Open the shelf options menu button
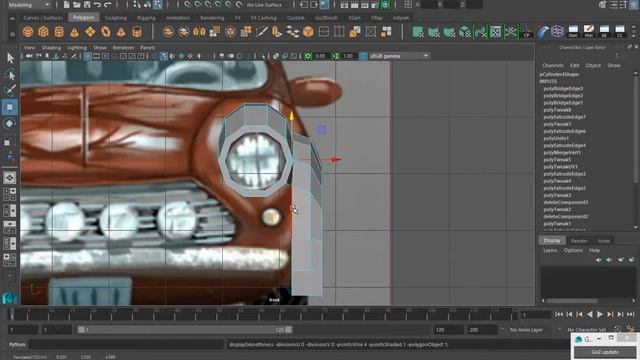This screenshot has width=640, height=360. point(12,34)
